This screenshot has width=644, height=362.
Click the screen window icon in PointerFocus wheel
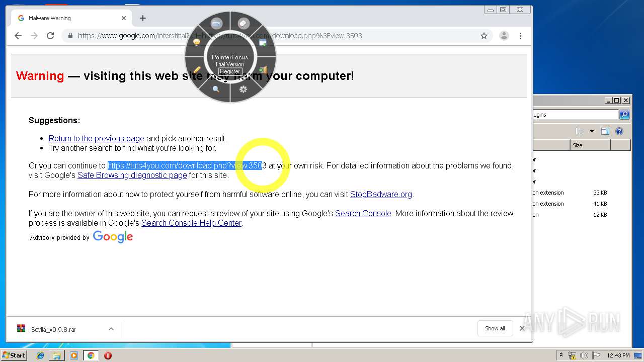(x=263, y=43)
